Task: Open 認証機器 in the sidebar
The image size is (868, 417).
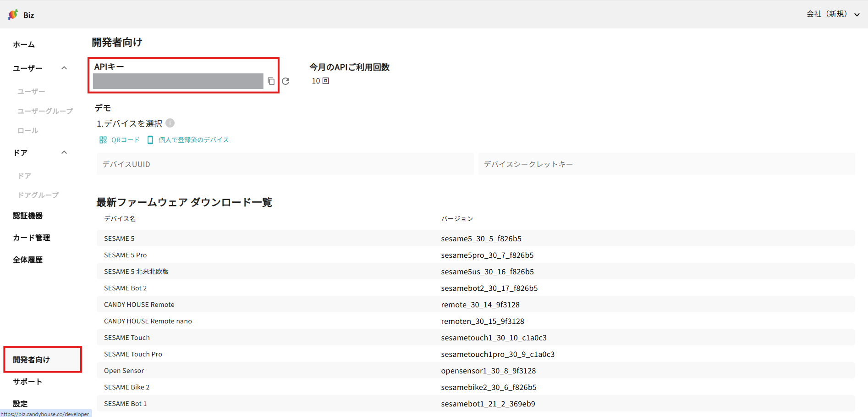Action: click(x=27, y=216)
